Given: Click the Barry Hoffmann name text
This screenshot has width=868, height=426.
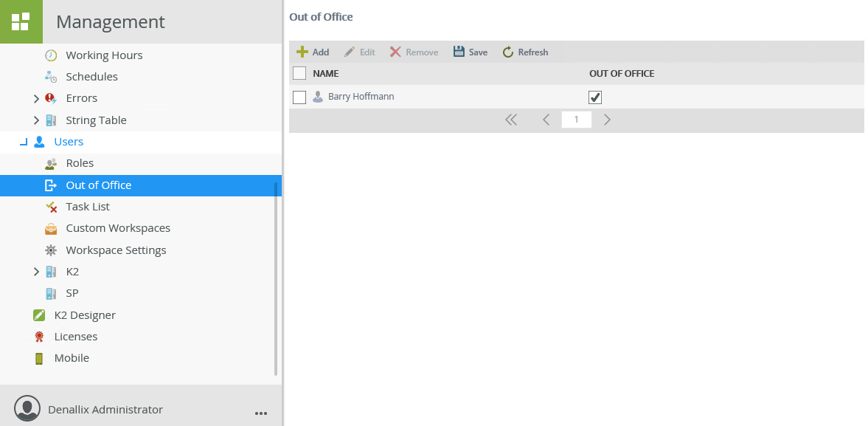Looking at the screenshot, I should [x=361, y=97].
